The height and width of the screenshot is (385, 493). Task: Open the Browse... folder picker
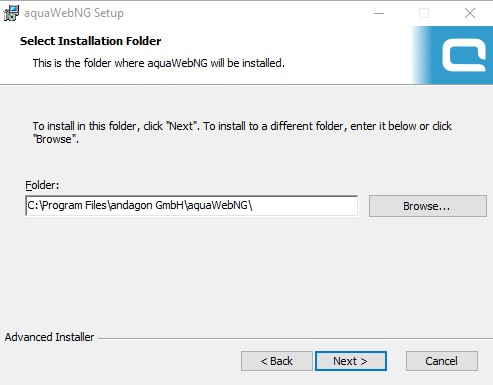pos(428,206)
